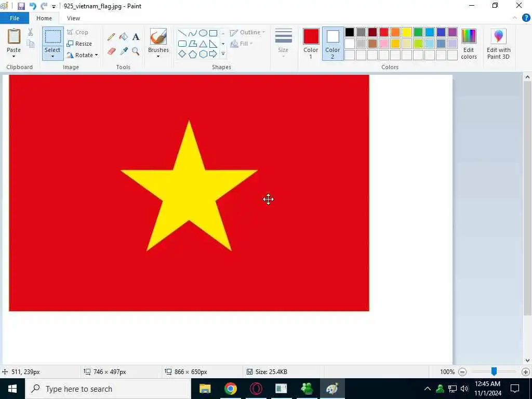Click the Paste clipboard icon
532x399 pixels.
tap(14, 36)
